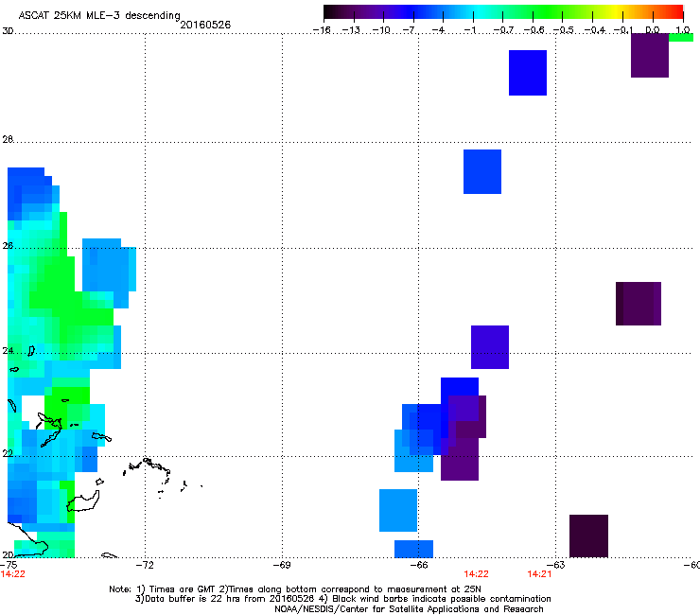Click the longitude label -63
Viewport: 700px width, 615px height.
pos(556,565)
